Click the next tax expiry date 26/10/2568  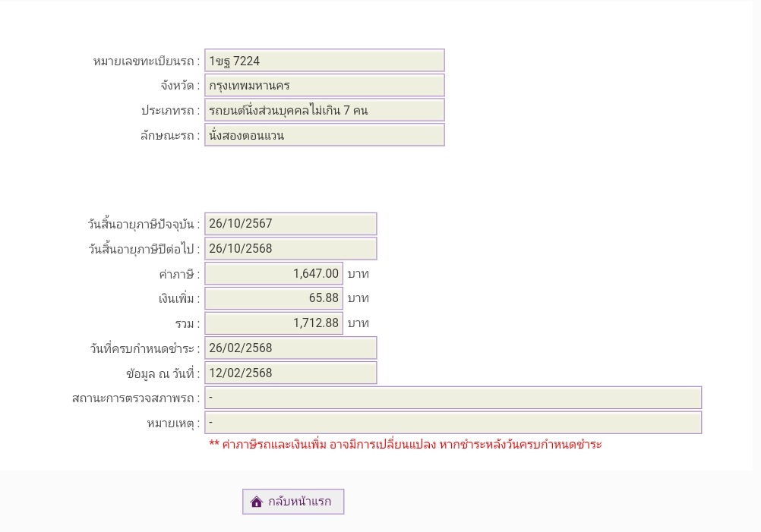(x=290, y=248)
